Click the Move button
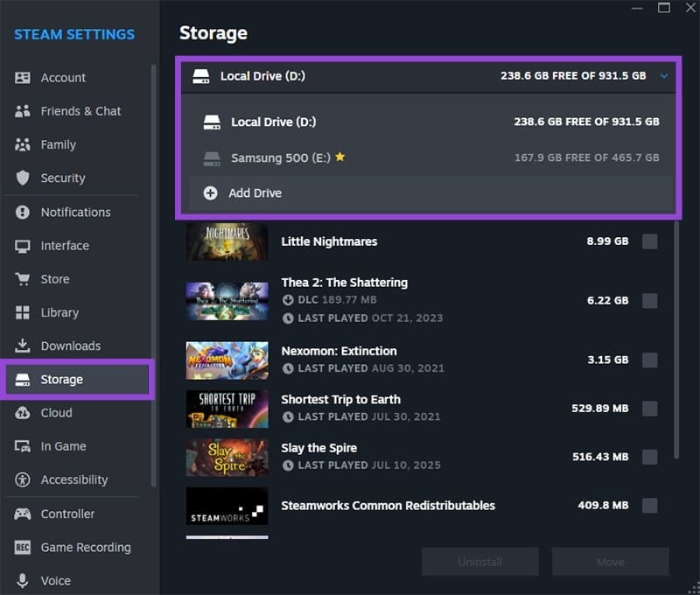The image size is (700, 595). [610, 562]
